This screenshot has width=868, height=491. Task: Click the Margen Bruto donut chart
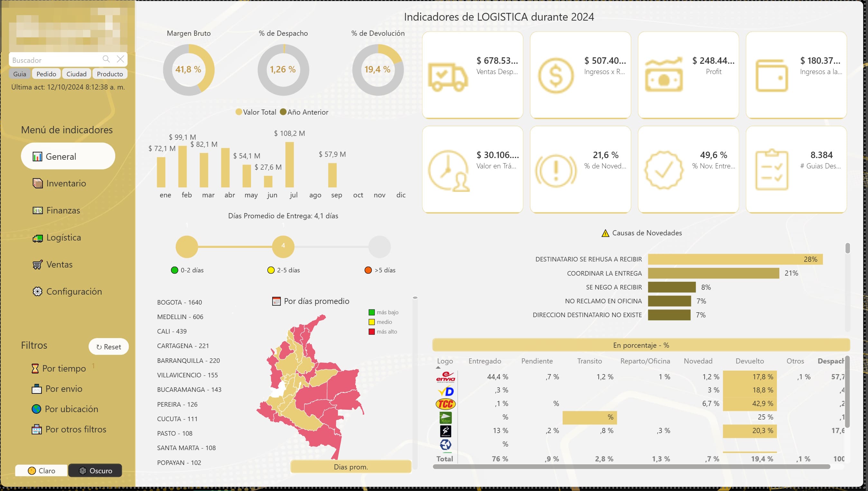[188, 70]
